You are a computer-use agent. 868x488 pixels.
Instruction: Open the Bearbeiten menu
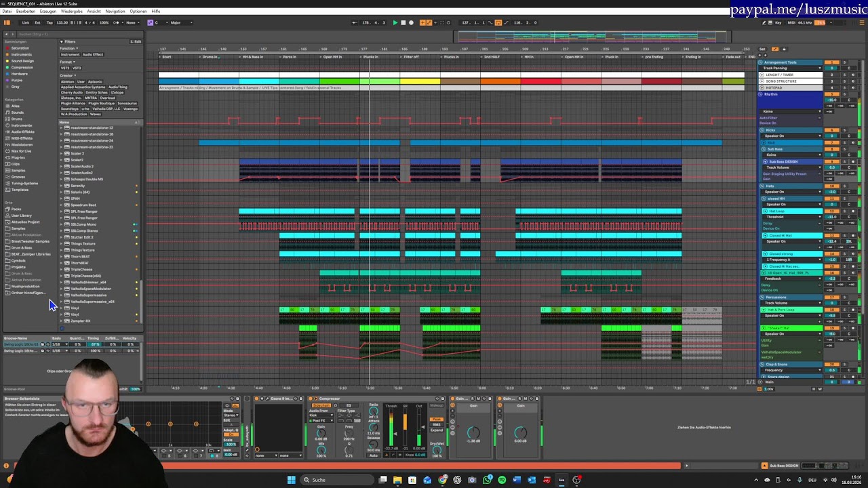click(26, 12)
